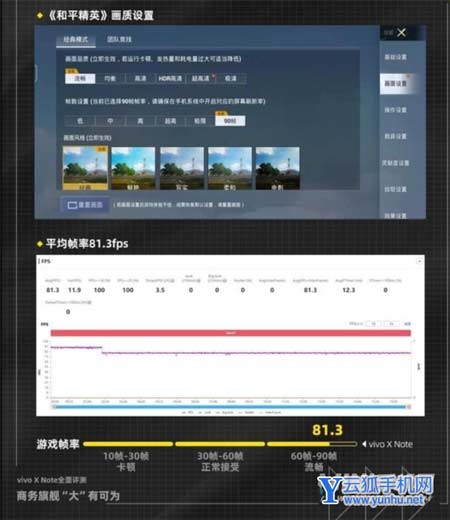Click the blue link beside FPS range inputs

(x=407, y=324)
